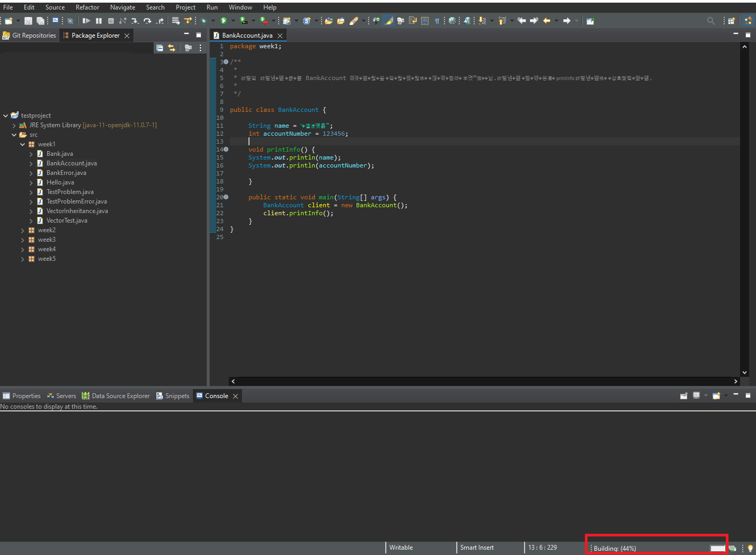Click the green Run button icon
The height and width of the screenshot is (555, 756).
(x=224, y=21)
